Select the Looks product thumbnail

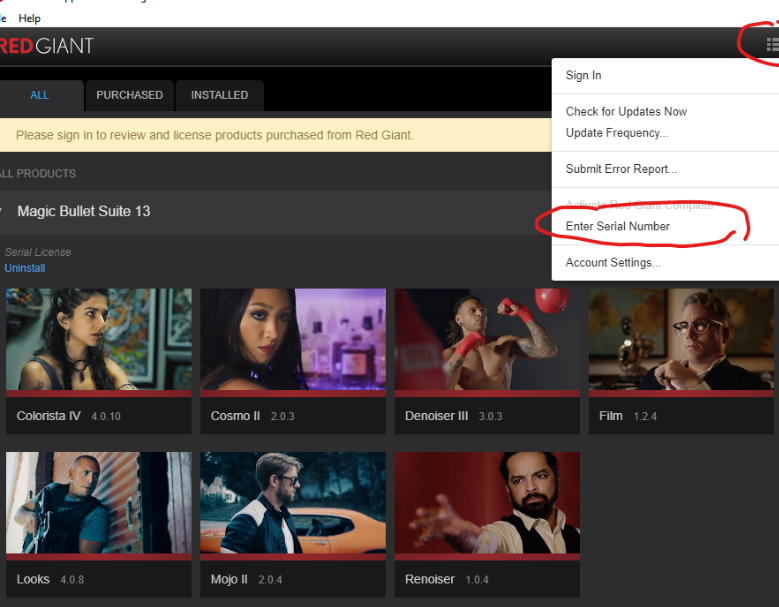point(98,505)
